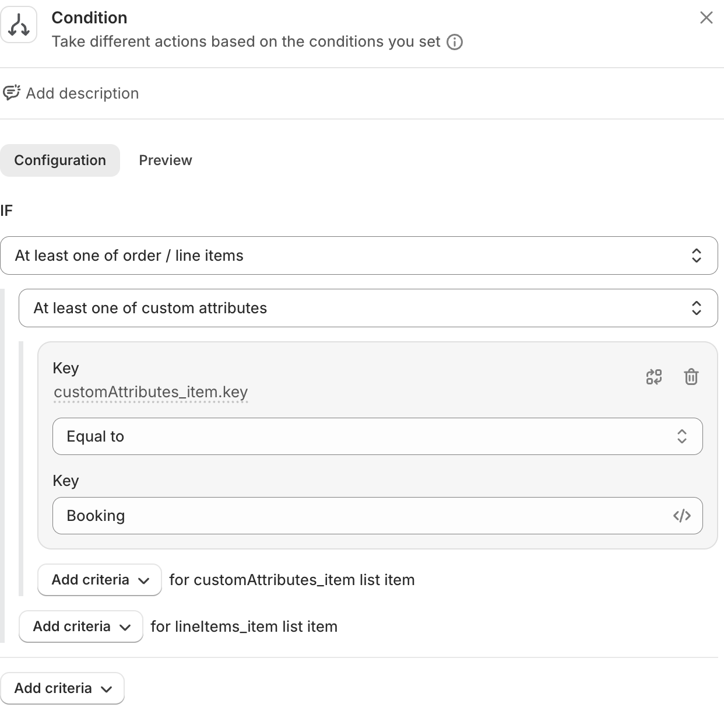Click into the Booking key input field
This screenshot has height=728, width=724.
point(361,516)
